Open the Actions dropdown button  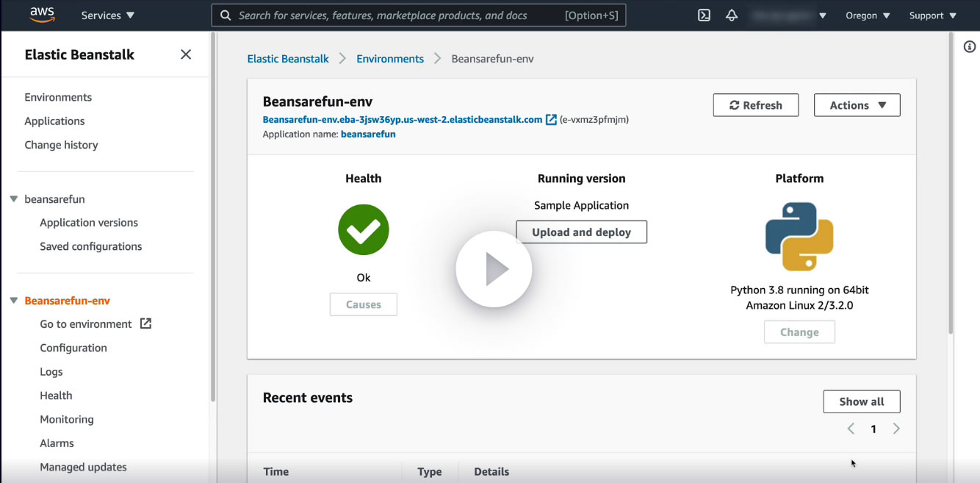(857, 105)
